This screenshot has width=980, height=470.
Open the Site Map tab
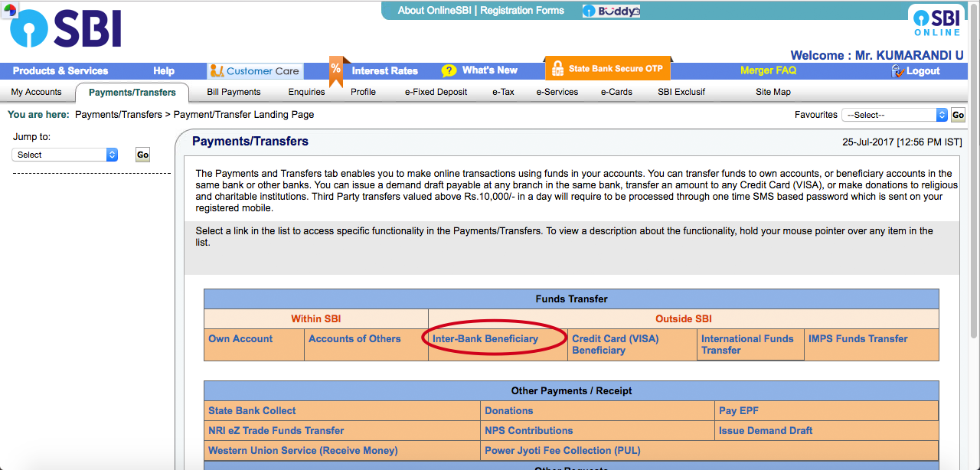click(x=773, y=92)
